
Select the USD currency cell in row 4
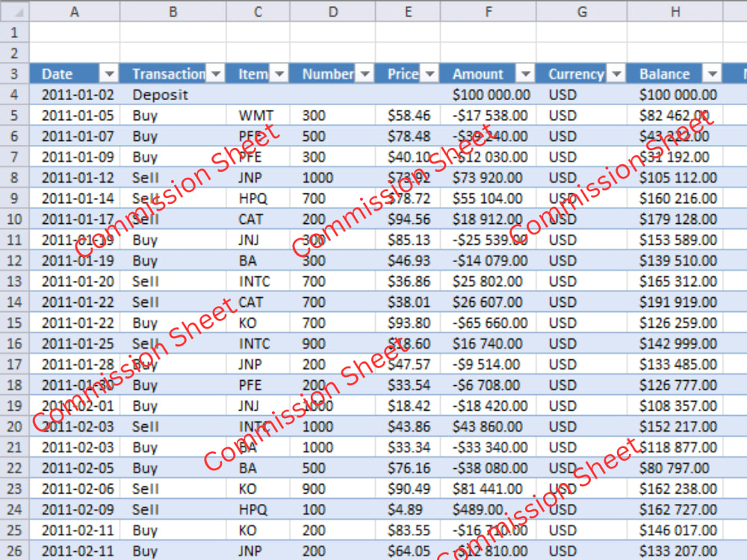[x=582, y=95]
